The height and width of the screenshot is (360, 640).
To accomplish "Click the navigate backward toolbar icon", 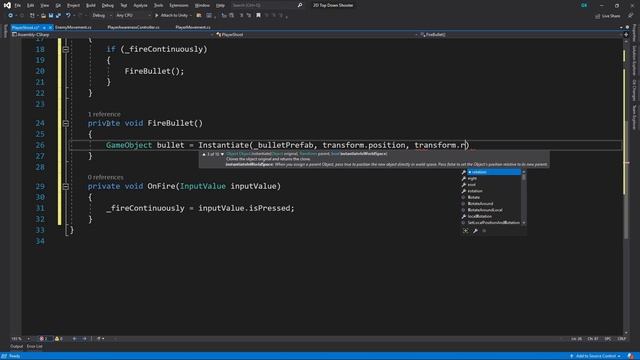I will [10, 16].
